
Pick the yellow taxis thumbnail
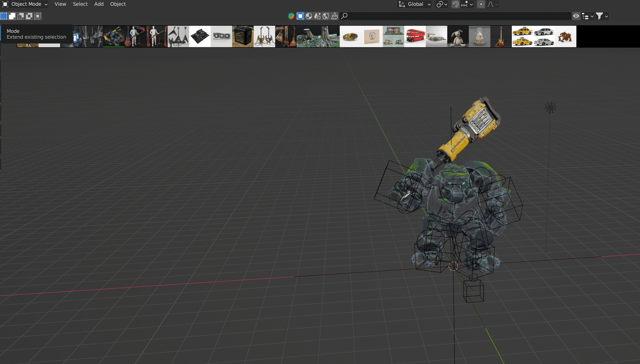[x=522, y=36]
